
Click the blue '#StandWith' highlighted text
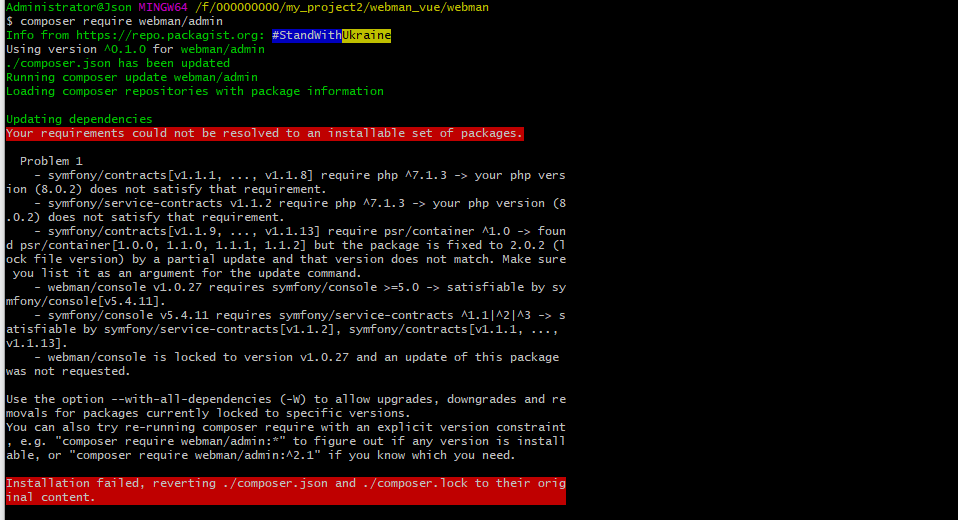coord(307,35)
